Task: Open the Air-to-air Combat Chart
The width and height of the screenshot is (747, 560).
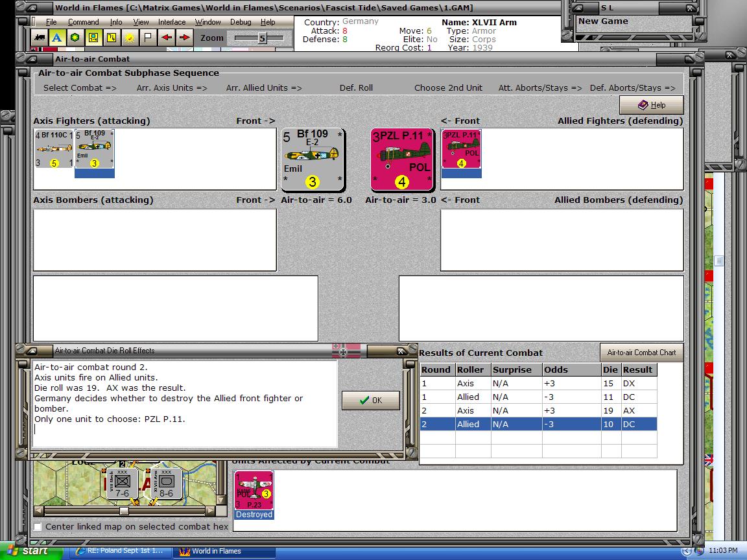Action: point(641,353)
